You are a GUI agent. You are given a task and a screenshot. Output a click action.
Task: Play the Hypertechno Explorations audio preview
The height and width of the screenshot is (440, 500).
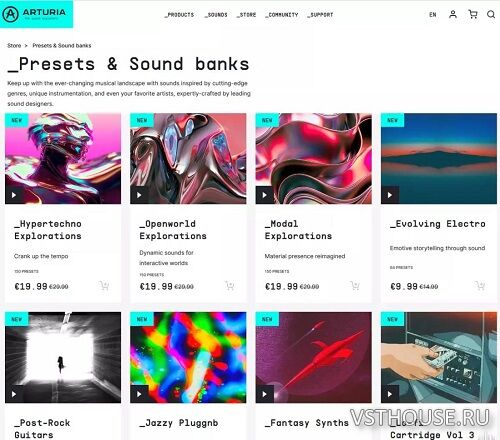coord(14,195)
